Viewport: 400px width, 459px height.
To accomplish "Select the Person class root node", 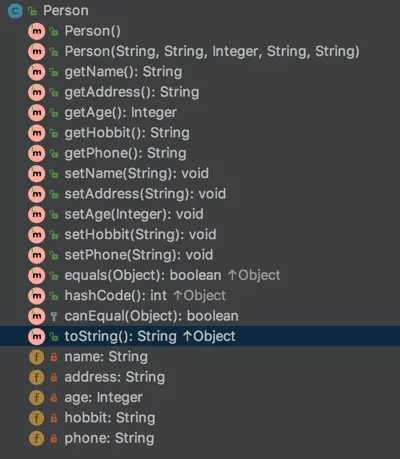I will click(66, 11).
